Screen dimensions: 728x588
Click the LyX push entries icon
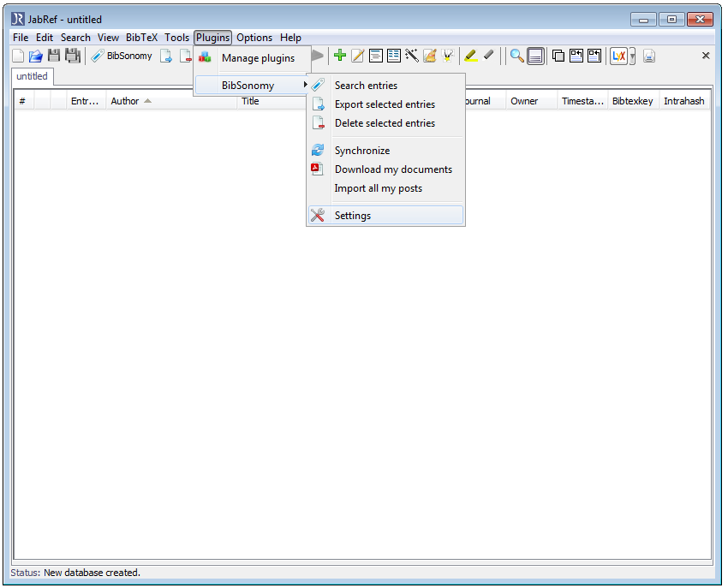coord(619,56)
